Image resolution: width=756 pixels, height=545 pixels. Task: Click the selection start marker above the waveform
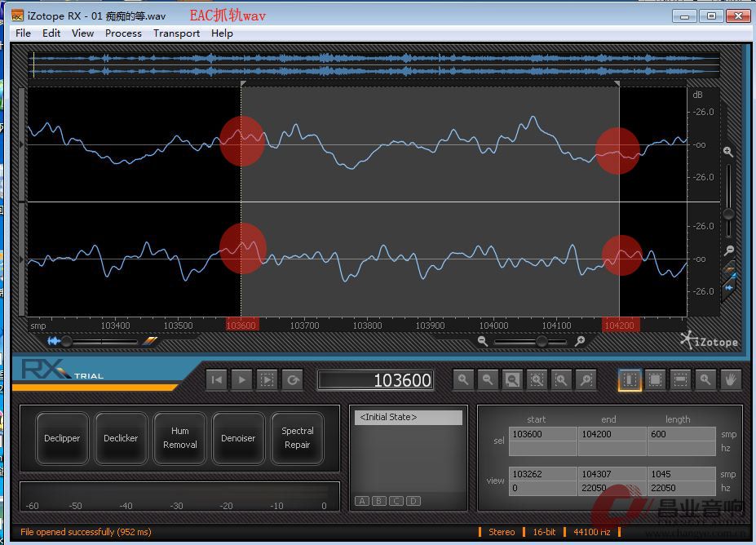pos(243,83)
